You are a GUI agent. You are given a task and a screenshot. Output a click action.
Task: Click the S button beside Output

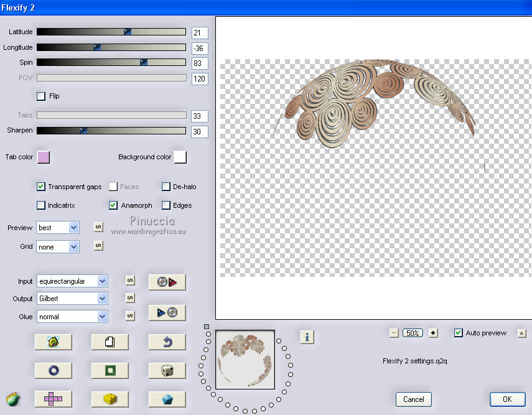[130, 298]
